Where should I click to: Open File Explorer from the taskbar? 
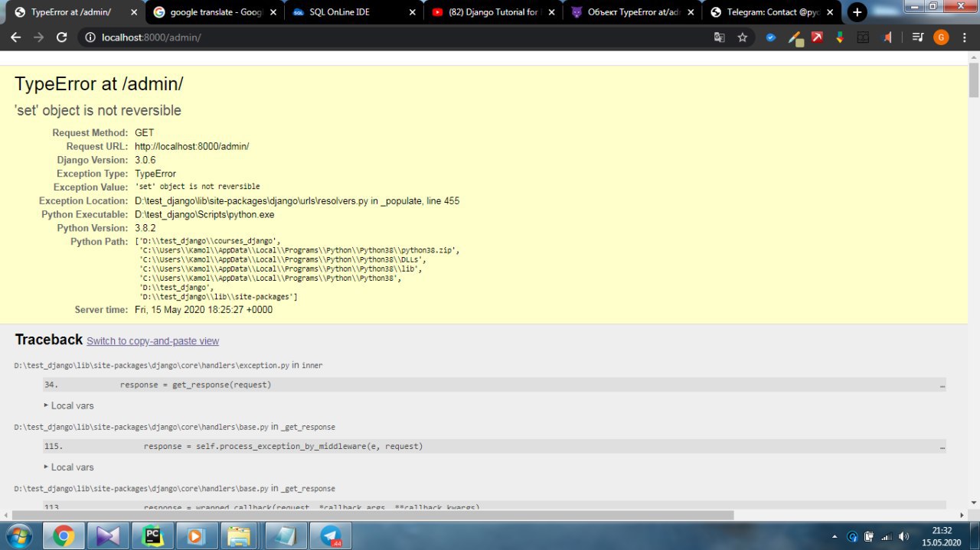tap(240, 536)
